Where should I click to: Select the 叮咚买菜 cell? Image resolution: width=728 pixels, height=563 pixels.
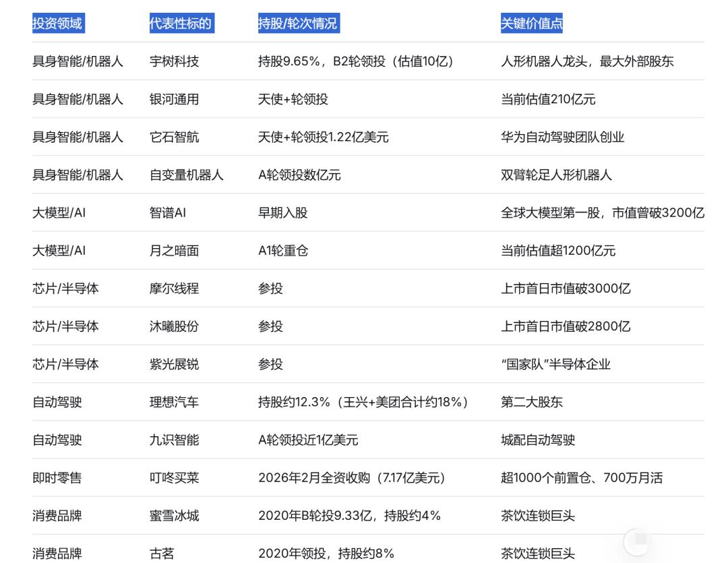click(174, 477)
